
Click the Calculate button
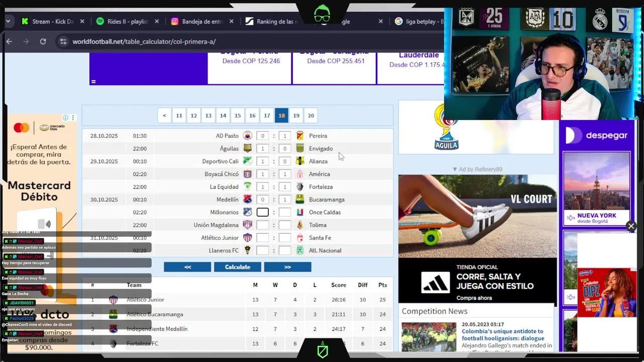237,267
